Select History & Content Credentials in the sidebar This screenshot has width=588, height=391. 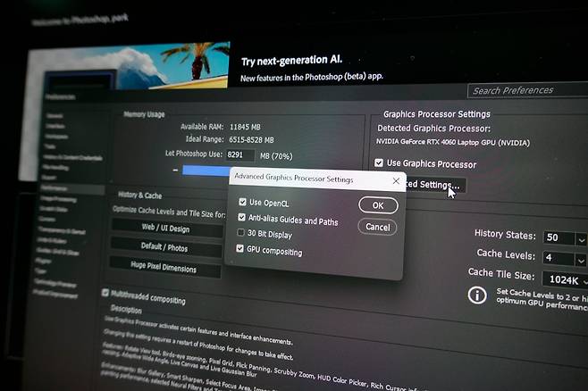coord(72,158)
